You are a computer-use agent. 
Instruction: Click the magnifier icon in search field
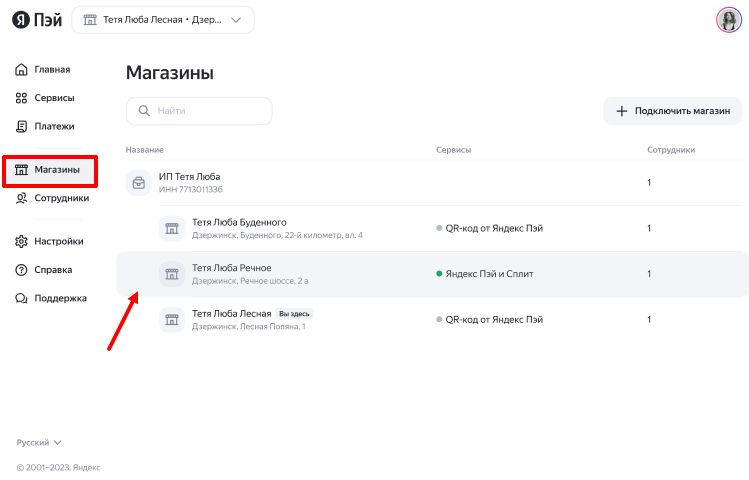(x=144, y=111)
